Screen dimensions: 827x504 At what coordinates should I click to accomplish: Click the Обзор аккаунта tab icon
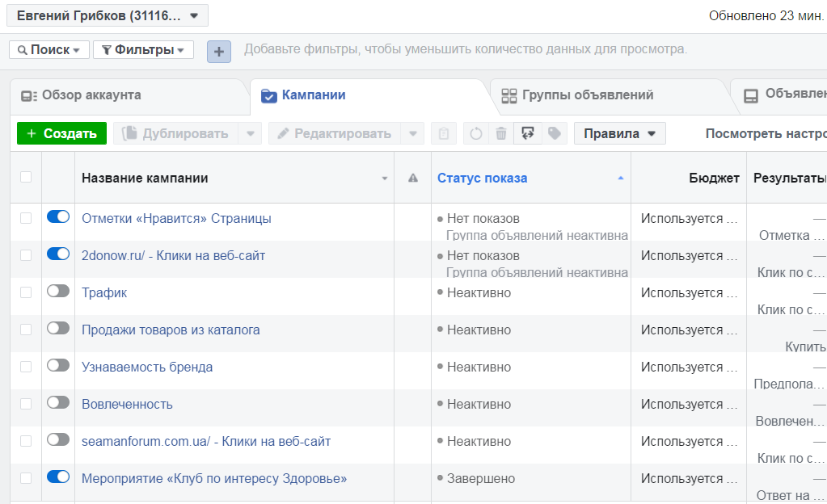(29, 96)
